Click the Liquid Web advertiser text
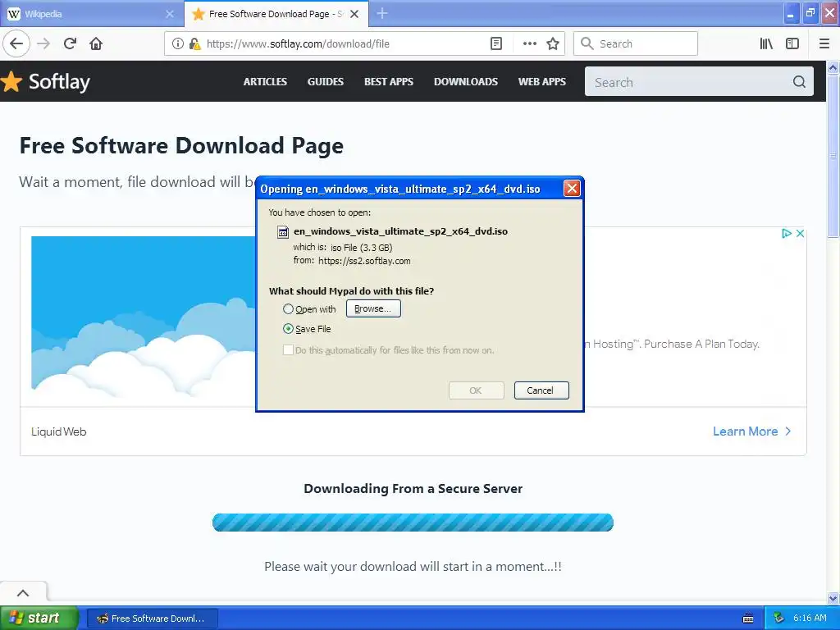The image size is (840, 630). [58, 431]
